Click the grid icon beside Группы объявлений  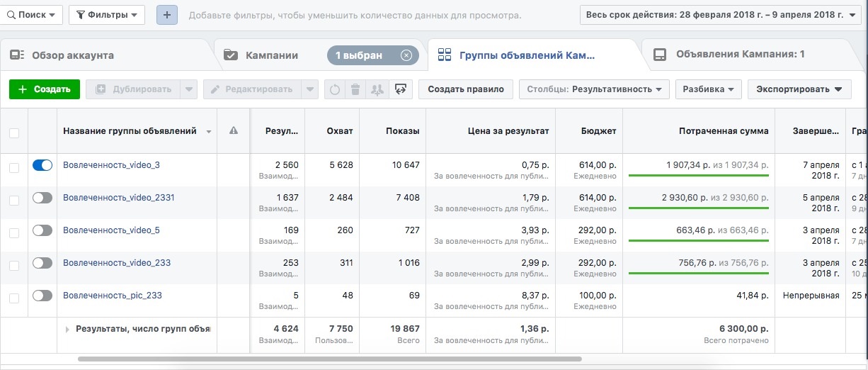tap(445, 55)
